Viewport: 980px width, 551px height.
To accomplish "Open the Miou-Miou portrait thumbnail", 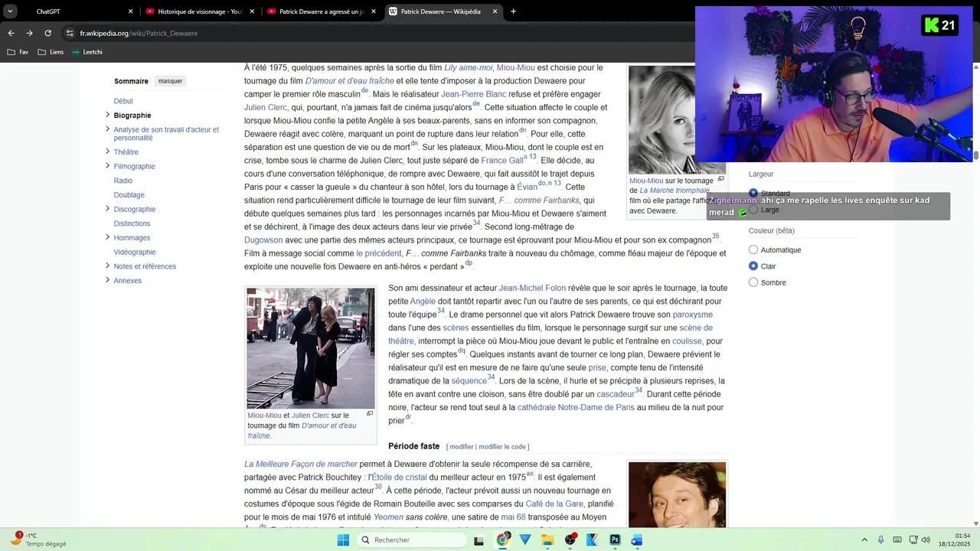I will point(677,119).
